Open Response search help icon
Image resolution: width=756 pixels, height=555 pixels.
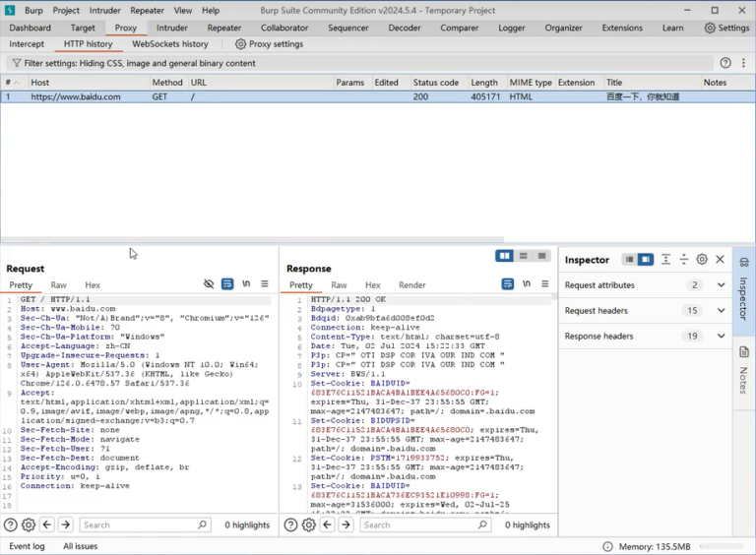pyautogui.click(x=290, y=524)
